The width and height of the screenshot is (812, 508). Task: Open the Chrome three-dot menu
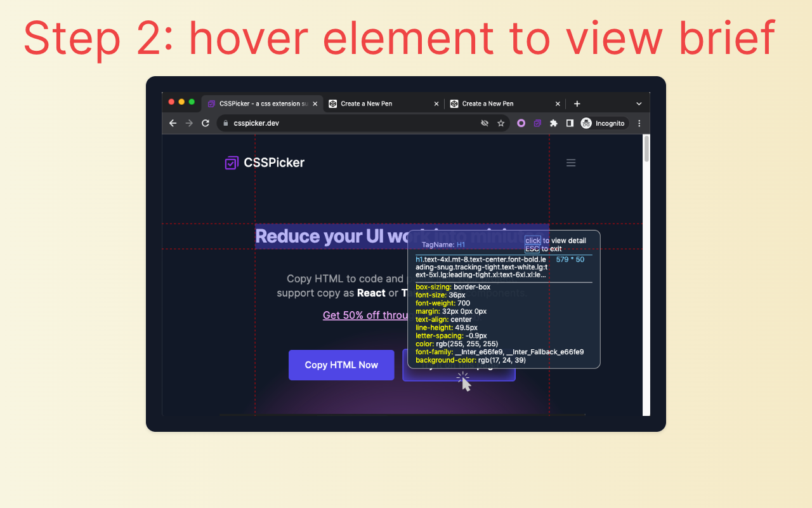[x=639, y=123]
